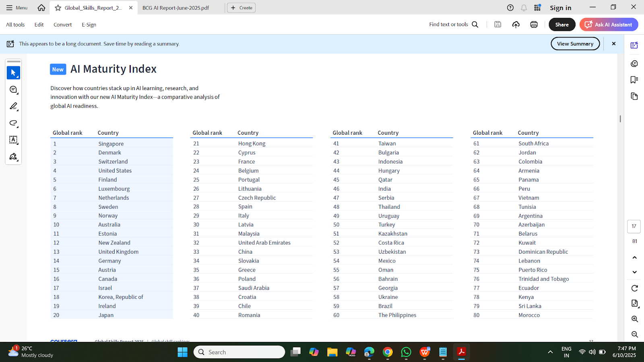Click the taskbar Search box
Screen dimensions: 644x362
click(x=239, y=352)
